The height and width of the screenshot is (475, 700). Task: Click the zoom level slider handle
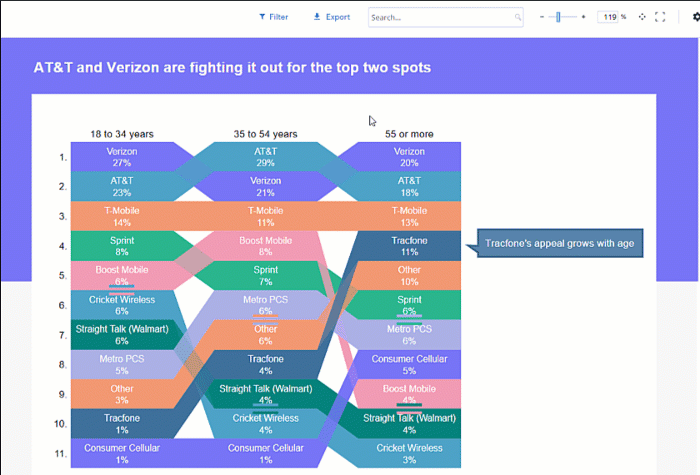[x=559, y=17]
